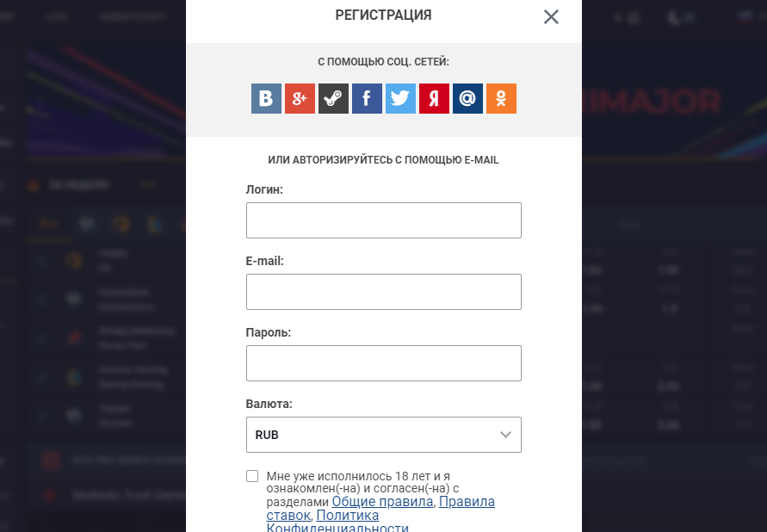The height and width of the screenshot is (532, 767).
Task: Sign up with the Google+ icon
Action: click(300, 98)
